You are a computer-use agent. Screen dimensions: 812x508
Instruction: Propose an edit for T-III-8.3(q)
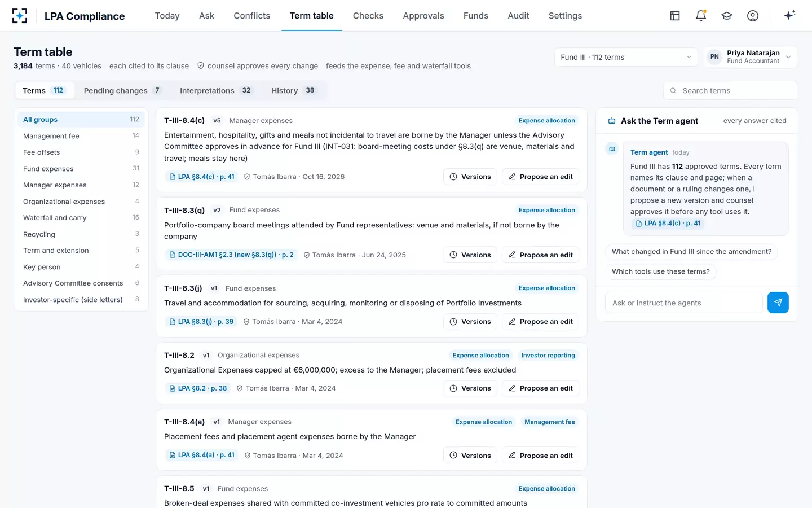[x=540, y=255]
